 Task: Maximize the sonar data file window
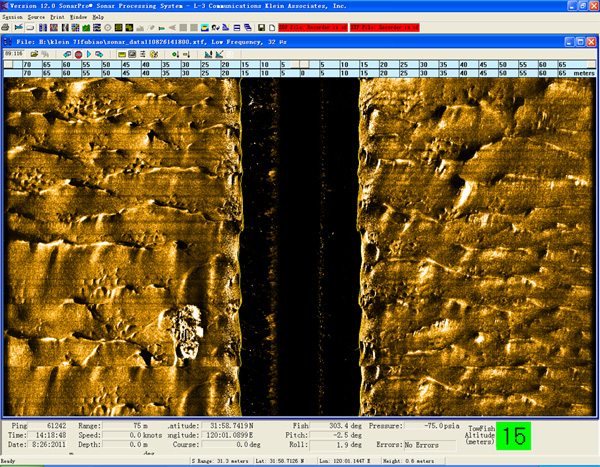tap(578, 43)
